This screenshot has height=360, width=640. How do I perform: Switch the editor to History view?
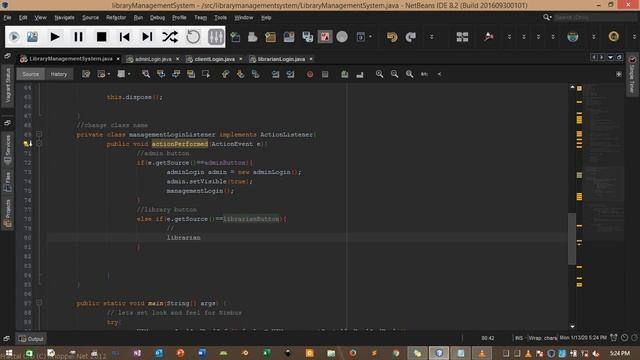click(x=59, y=74)
